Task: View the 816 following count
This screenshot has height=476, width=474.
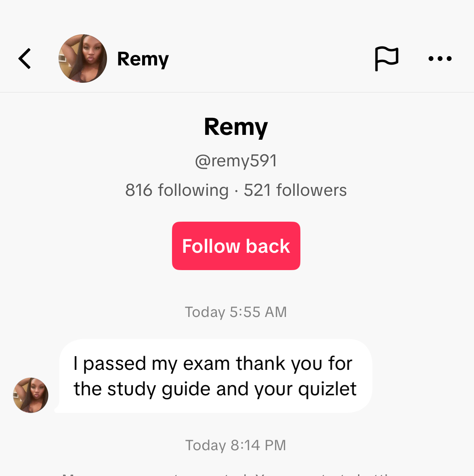Action: [x=177, y=190]
